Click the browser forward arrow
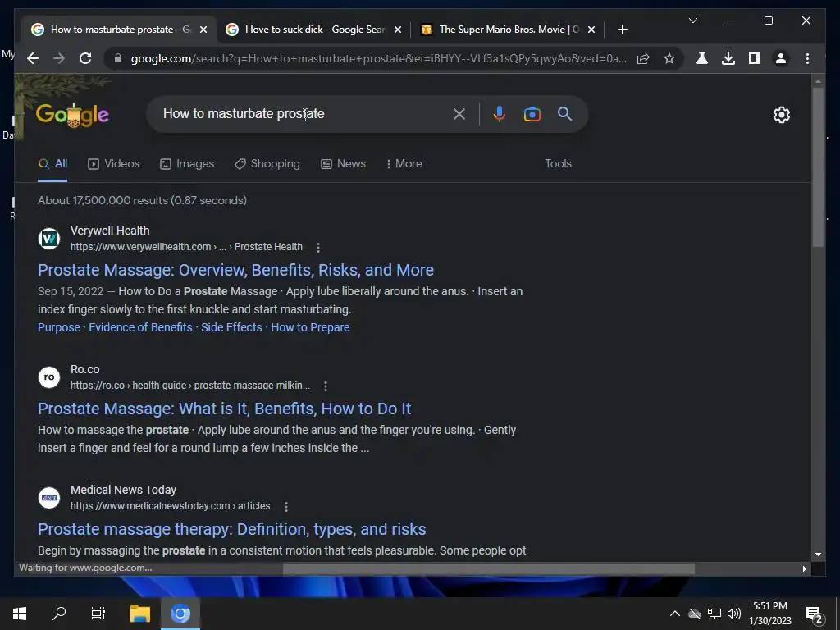 coord(59,58)
